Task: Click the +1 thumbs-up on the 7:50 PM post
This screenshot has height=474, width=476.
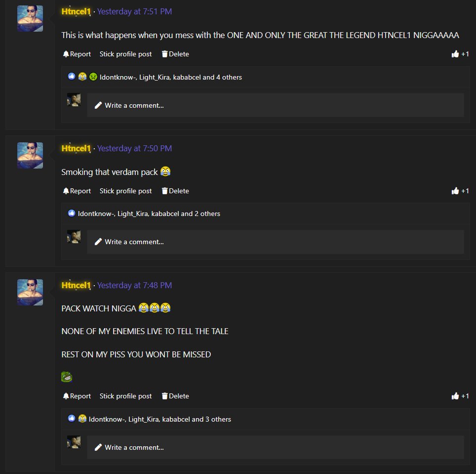Action: 460,191
